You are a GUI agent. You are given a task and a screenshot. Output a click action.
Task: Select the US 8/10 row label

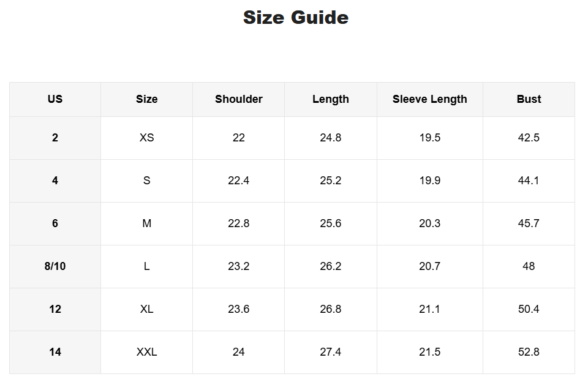point(55,266)
